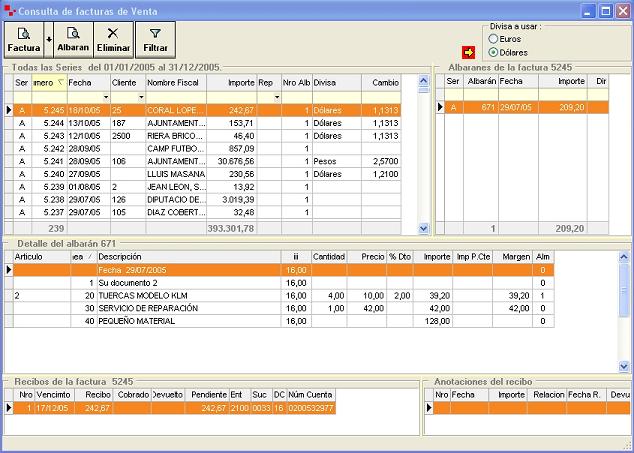Click the Precio column header
Viewport: 634px width, 453px height.
point(367,257)
